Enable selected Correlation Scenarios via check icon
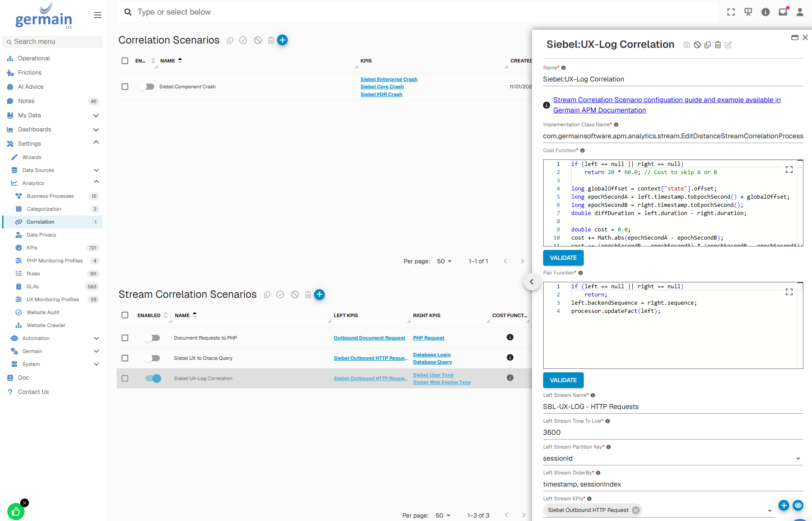Image resolution: width=812 pixels, height=521 pixels. tap(243, 40)
